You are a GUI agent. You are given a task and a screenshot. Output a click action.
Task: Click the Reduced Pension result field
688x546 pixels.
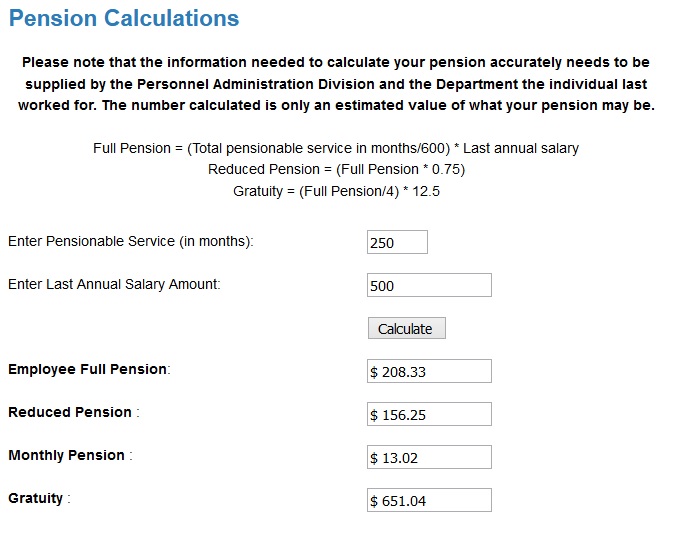pyautogui.click(x=429, y=414)
